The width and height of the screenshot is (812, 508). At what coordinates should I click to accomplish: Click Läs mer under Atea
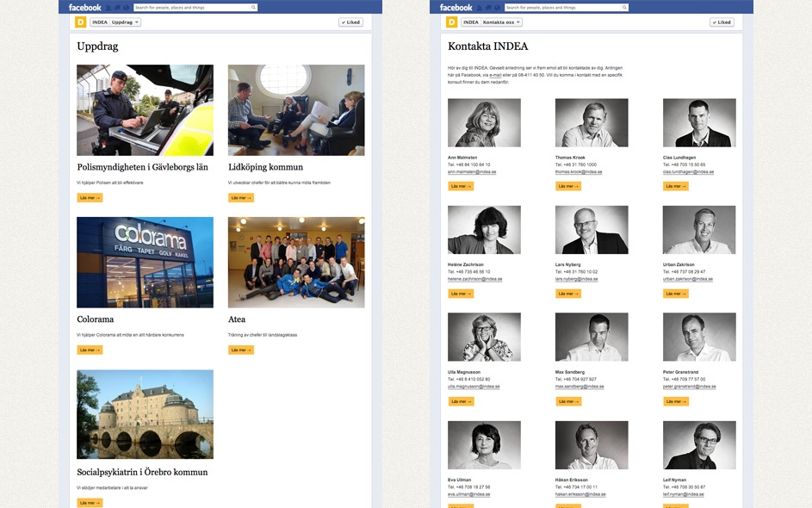pos(241,350)
